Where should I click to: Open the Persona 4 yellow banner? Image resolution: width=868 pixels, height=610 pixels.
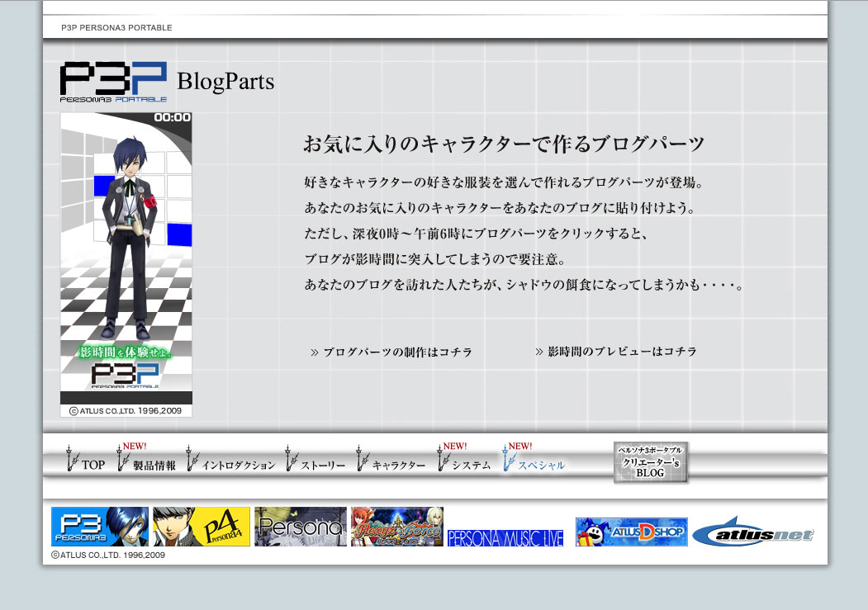click(x=202, y=527)
